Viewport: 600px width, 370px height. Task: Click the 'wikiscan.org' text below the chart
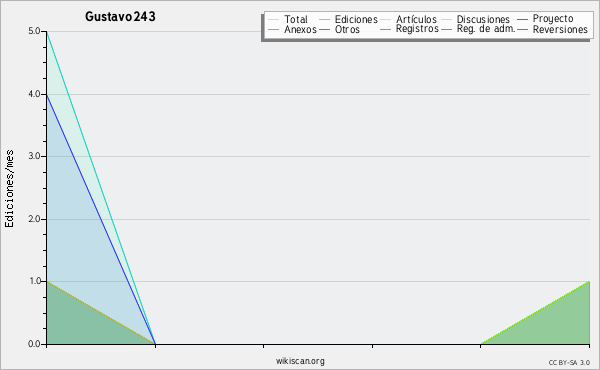300,361
